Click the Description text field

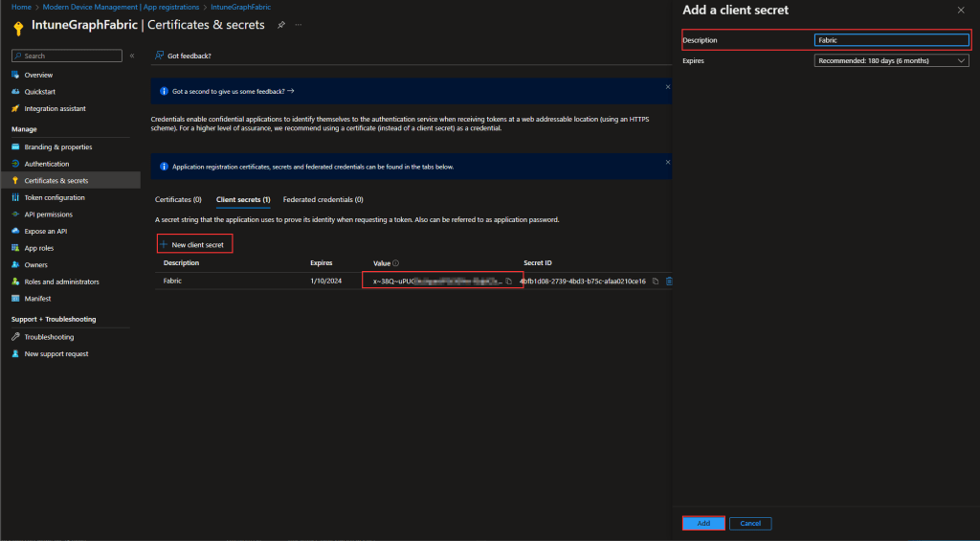coord(892,40)
